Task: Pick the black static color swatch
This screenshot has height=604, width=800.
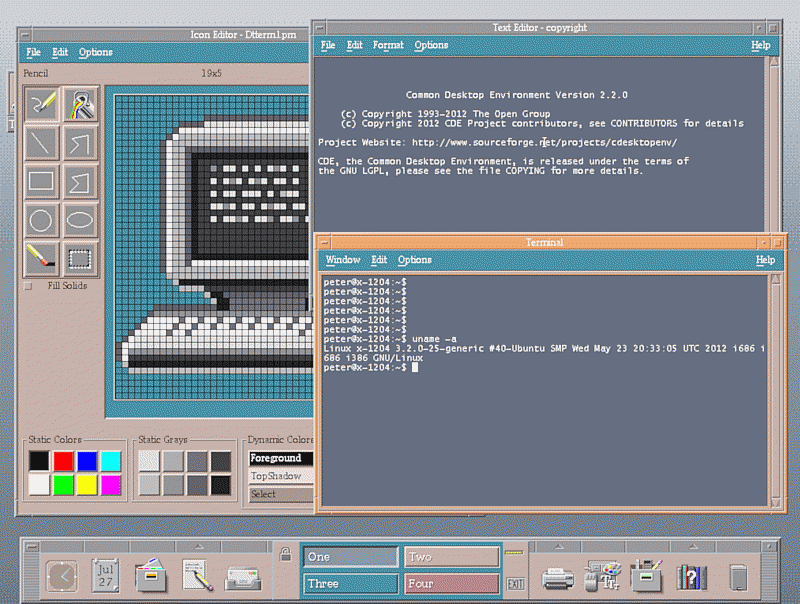Action: click(39, 461)
